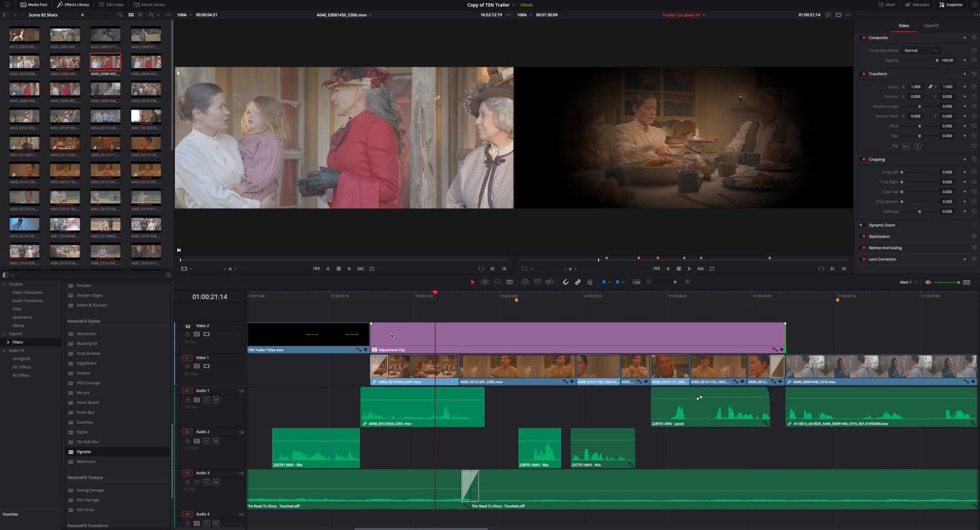Click the Flip vertical button
Viewport: 980px width, 530px height.
click(x=918, y=146)
